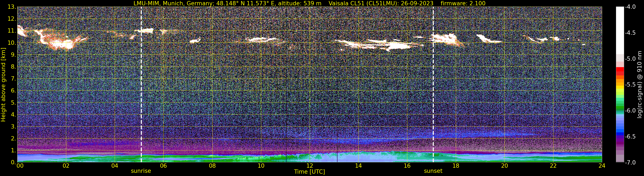This screenshot has height=176, width=644.
Task: Click the time axis tick label '10'
Action: [261, 166]
